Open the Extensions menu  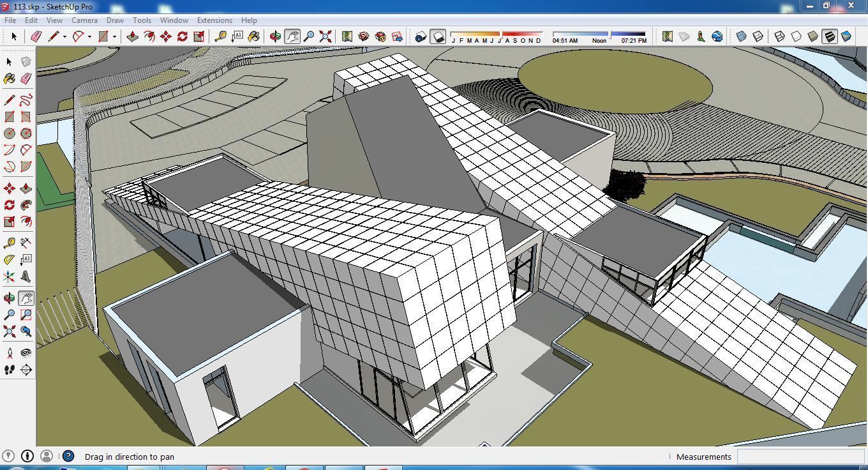click(214, 20)
